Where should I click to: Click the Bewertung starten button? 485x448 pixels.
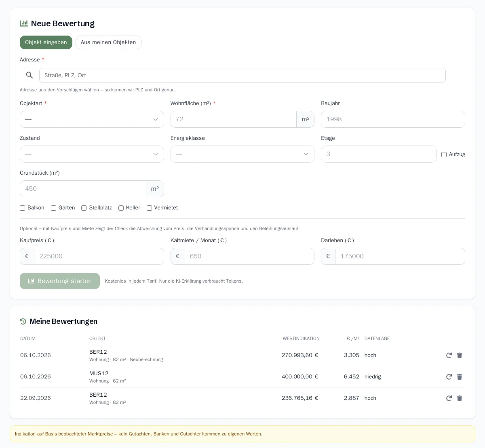pyautogui.click(x=60, y=281)
